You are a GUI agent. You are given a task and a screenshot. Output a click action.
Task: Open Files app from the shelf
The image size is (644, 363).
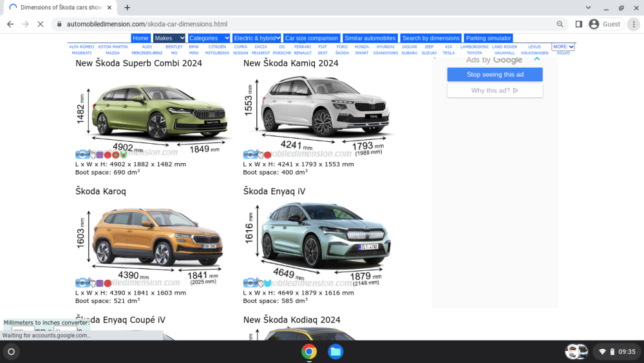click(x=336, y=351)
